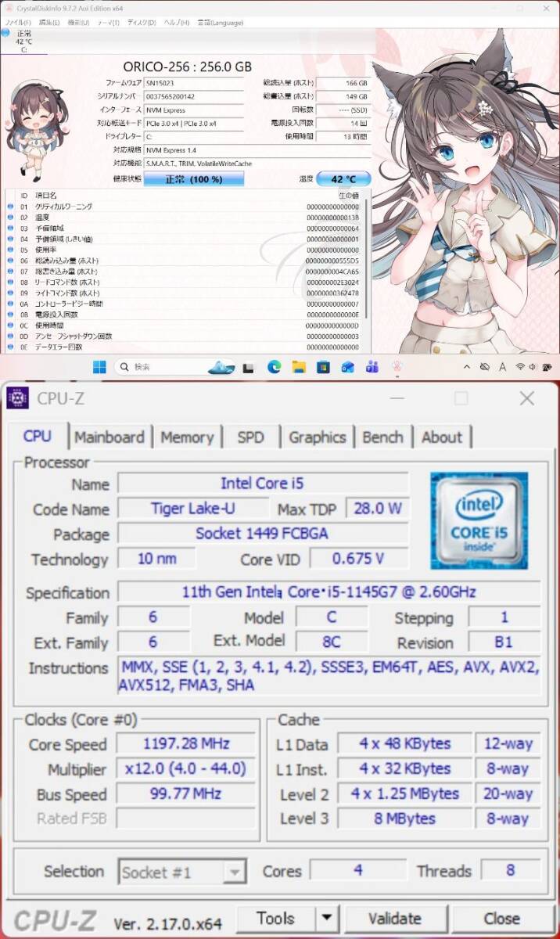Open the 編集(E) menu

pos(48,23)
